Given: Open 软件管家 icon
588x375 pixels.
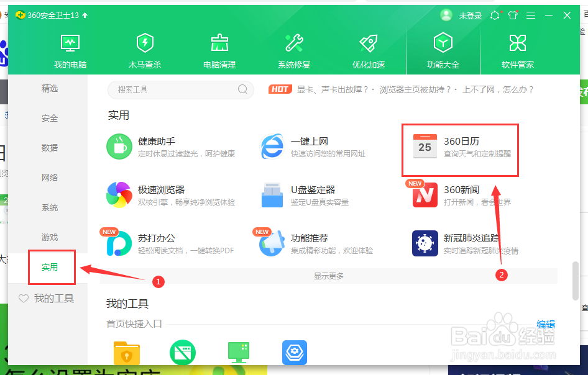Looking at the screenshot, I should (518, 43).
